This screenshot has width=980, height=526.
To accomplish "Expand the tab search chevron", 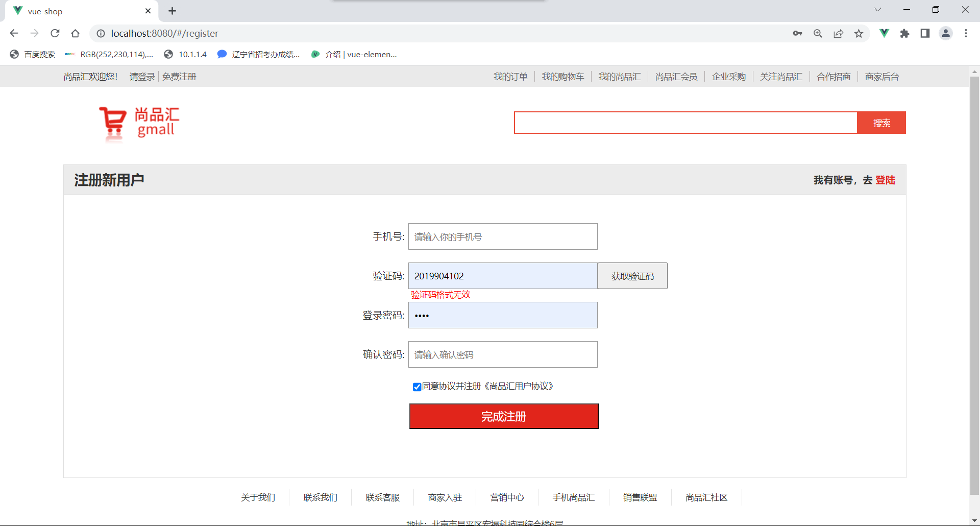I will 877,9.
